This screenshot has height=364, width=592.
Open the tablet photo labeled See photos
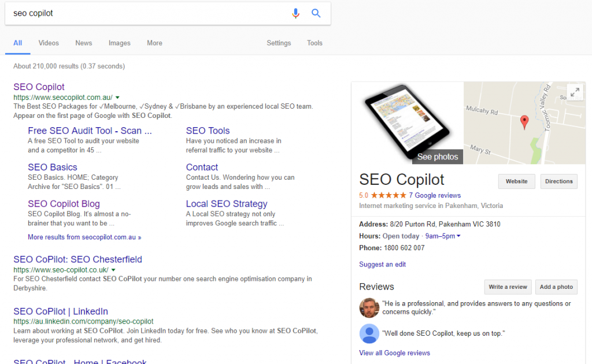click(408, 123)
